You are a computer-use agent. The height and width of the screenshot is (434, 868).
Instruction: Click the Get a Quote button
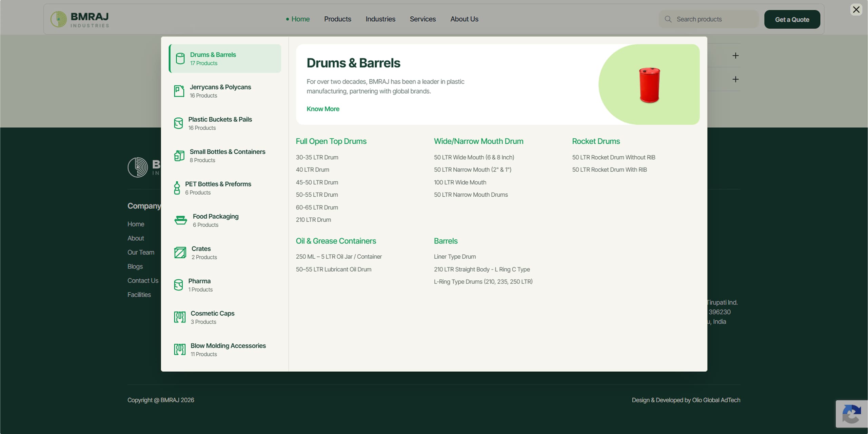(792, 19)
